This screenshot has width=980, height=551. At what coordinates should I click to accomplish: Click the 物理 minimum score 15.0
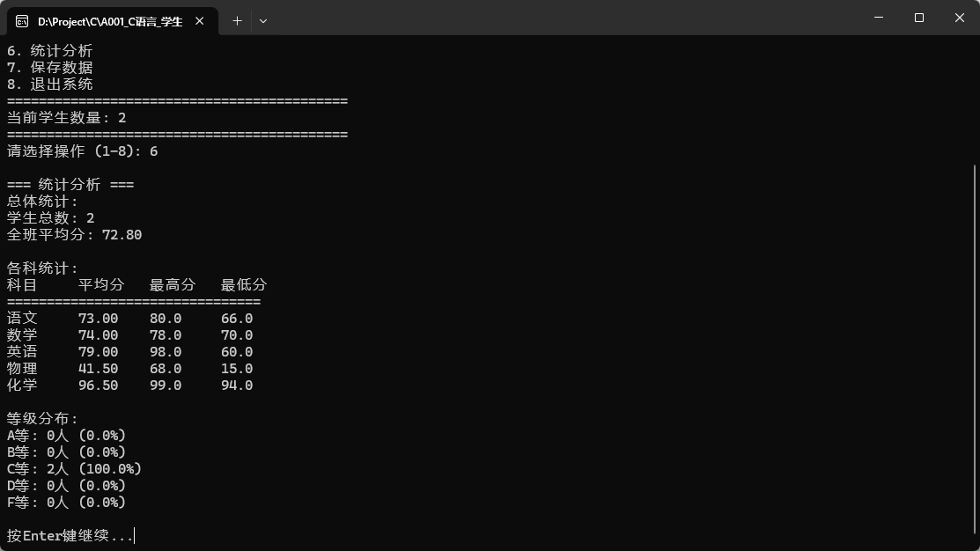pos(236,368)
